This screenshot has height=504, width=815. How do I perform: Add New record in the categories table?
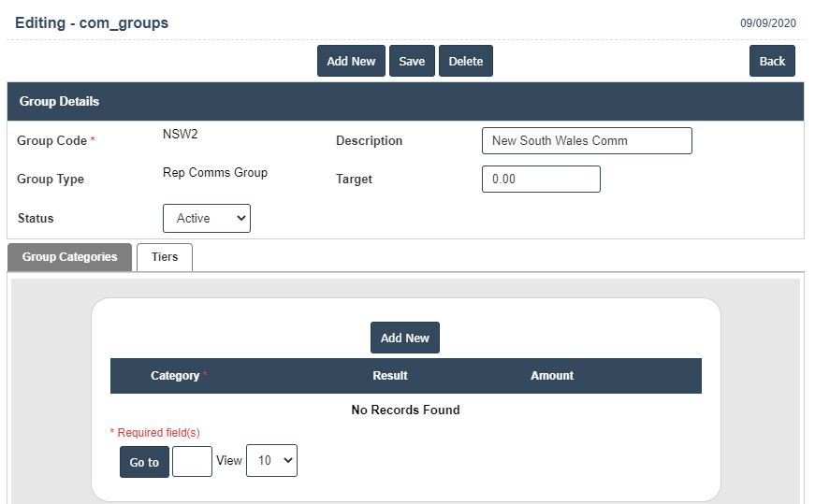405,338
